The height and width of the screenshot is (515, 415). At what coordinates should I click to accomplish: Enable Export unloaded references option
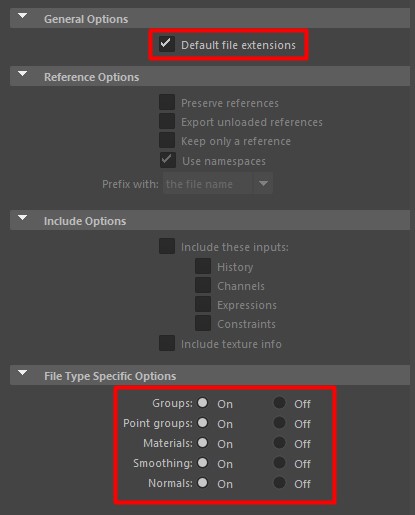[167, 121]
